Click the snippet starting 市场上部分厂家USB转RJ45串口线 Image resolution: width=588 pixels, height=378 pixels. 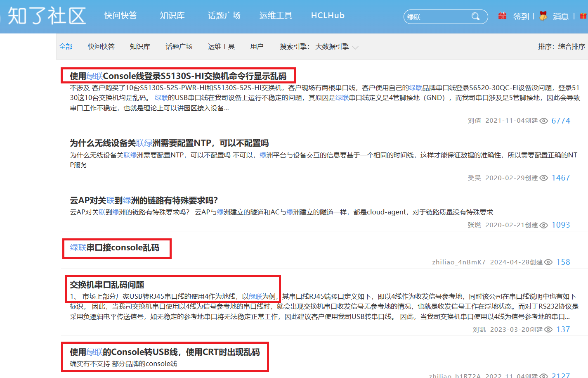(324, 307)
